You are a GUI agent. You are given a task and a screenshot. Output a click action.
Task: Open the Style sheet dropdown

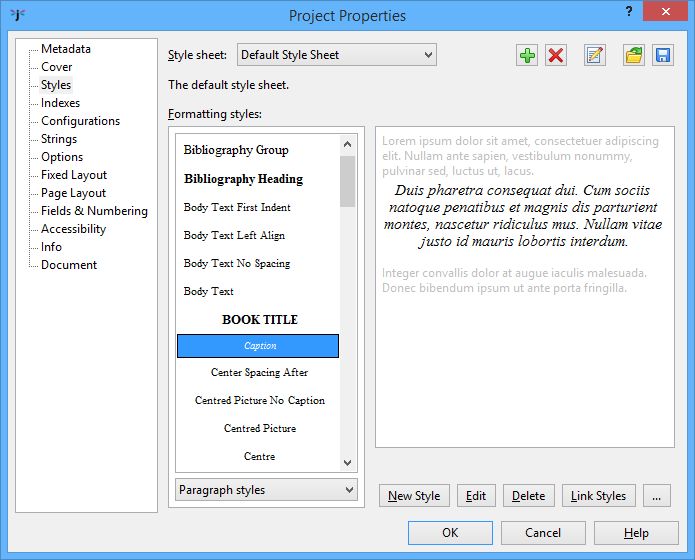(337, 55)
